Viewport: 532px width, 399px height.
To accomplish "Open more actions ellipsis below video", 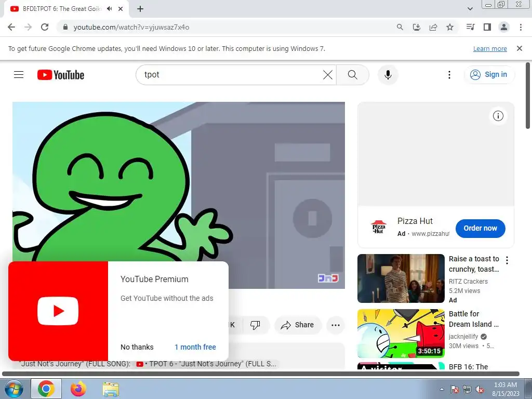I will click(x=336, y=325).
